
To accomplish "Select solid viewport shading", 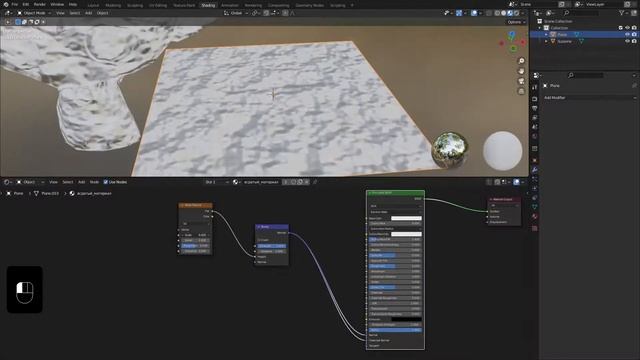I will point(504,13).
